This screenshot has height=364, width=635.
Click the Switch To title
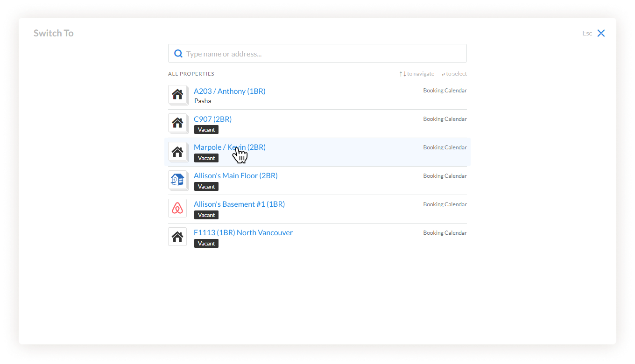(x=54, y=33)
